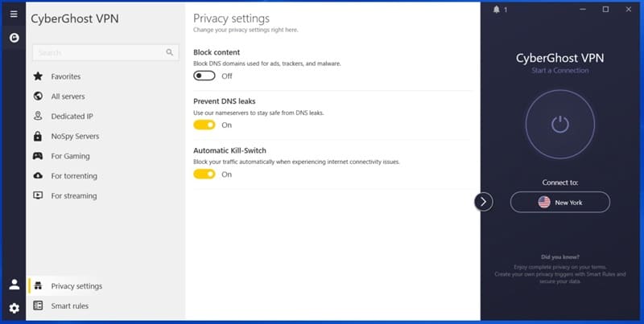Minimize the CyberGhost window
Screen dimensions: 644x324
pos(583,10)
